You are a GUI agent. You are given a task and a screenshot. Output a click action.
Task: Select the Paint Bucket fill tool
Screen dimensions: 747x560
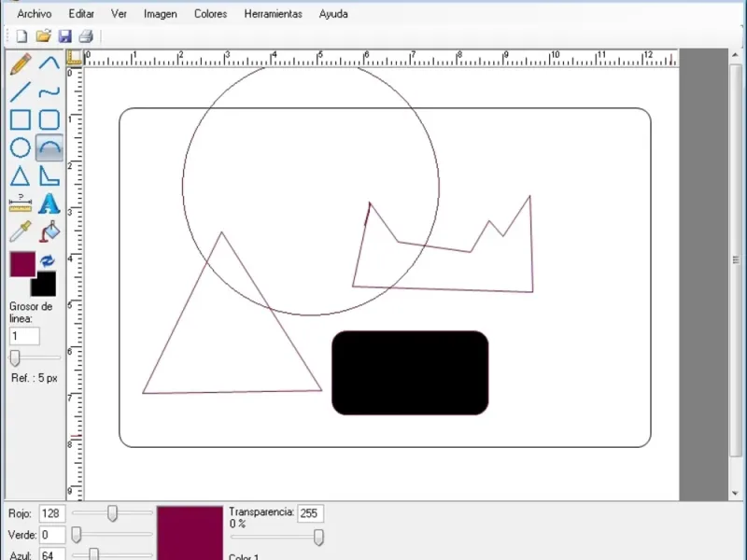[49, 231]
